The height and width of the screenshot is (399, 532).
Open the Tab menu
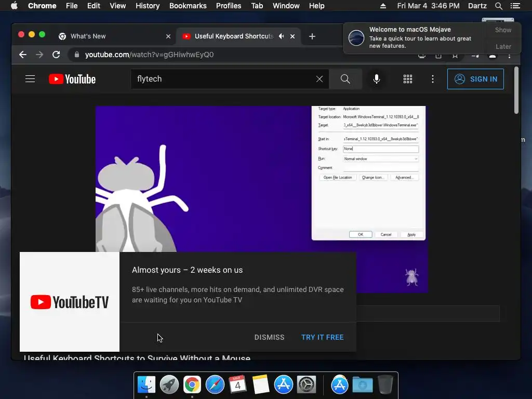point(257,6)
